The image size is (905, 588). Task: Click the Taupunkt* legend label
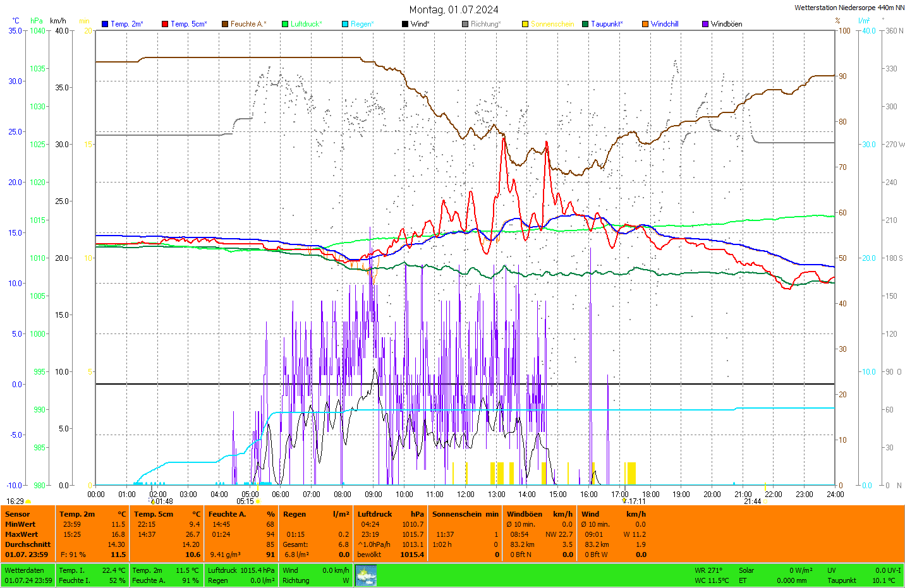(607, 24)
